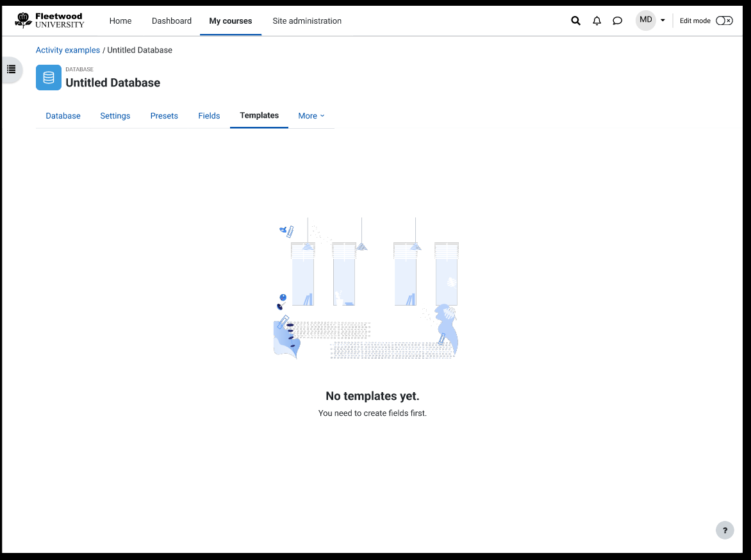Expand the More tab dropdown
The width and height of the screenshot is (751, 560).
[x=311, y=116]
